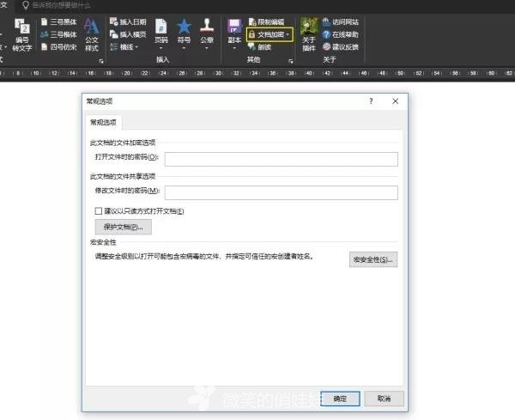
Task: Open the 其他 group dialog launcher
Action: tap(290, 61)
